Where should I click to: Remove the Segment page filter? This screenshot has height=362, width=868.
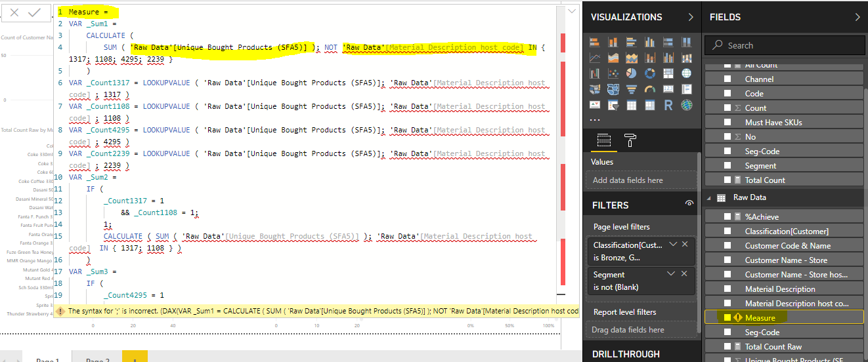click(x=685, y=274)
